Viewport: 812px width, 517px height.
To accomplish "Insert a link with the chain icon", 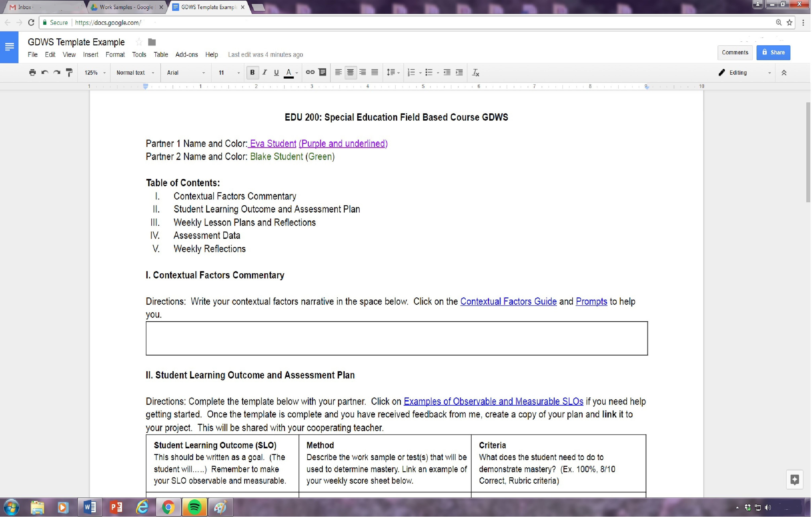I will click(310, 72).
